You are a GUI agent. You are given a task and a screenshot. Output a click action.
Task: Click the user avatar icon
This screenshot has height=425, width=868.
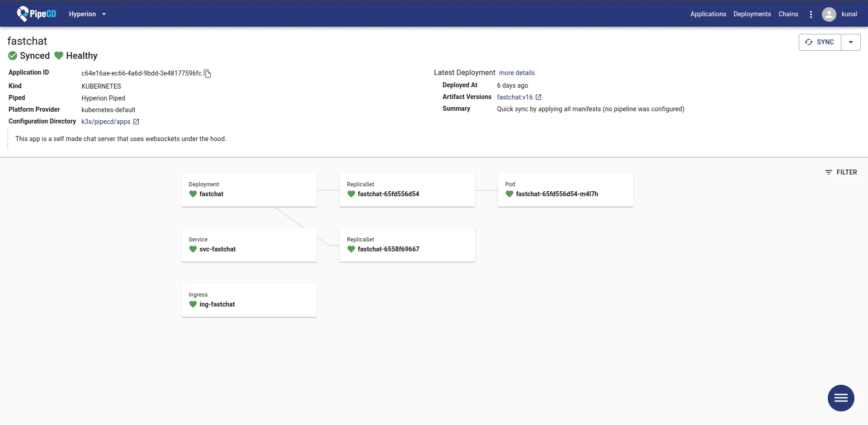[x=829, y=14]
